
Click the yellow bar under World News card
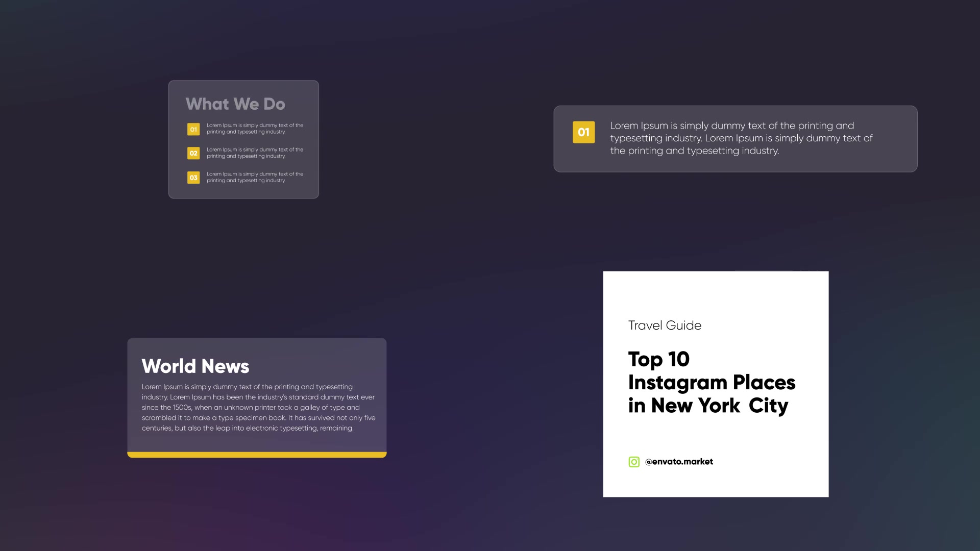[257, 455]
